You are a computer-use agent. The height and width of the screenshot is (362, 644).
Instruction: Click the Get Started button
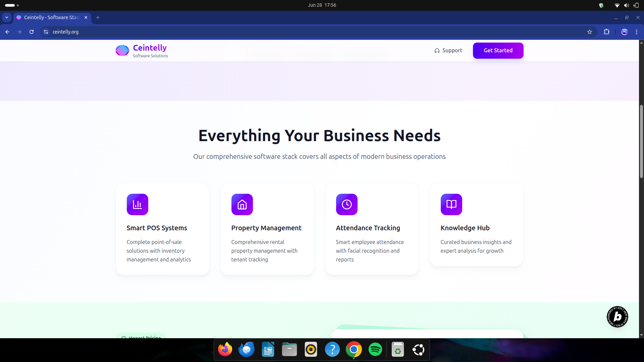click(498, 51)
